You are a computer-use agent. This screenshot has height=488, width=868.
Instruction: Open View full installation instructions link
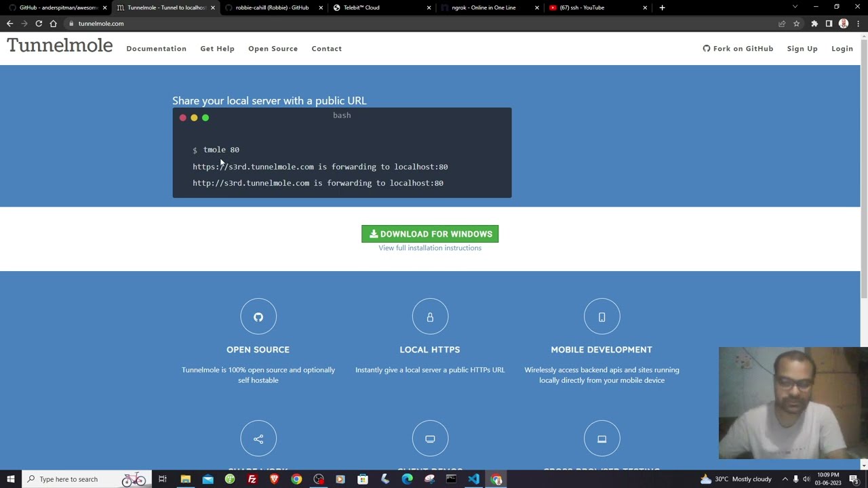pyautogui.click(x=430, y=248)
